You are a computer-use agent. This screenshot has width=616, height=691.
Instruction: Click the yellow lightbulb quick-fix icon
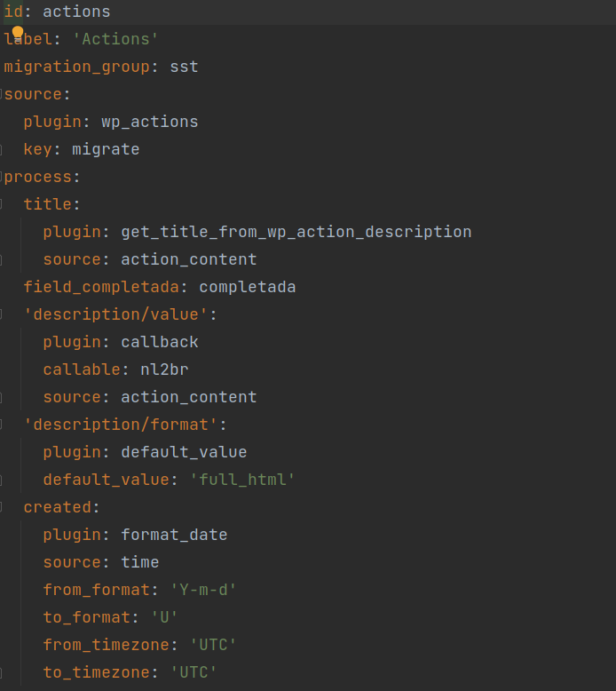(x=17, y=35)
